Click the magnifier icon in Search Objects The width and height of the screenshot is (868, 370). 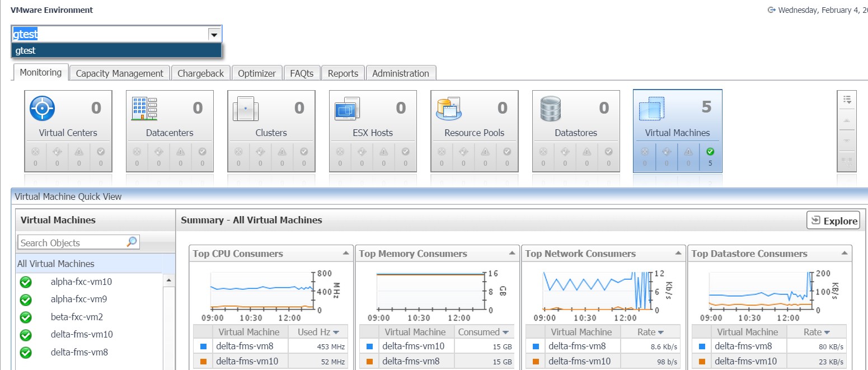click(132, 242)
